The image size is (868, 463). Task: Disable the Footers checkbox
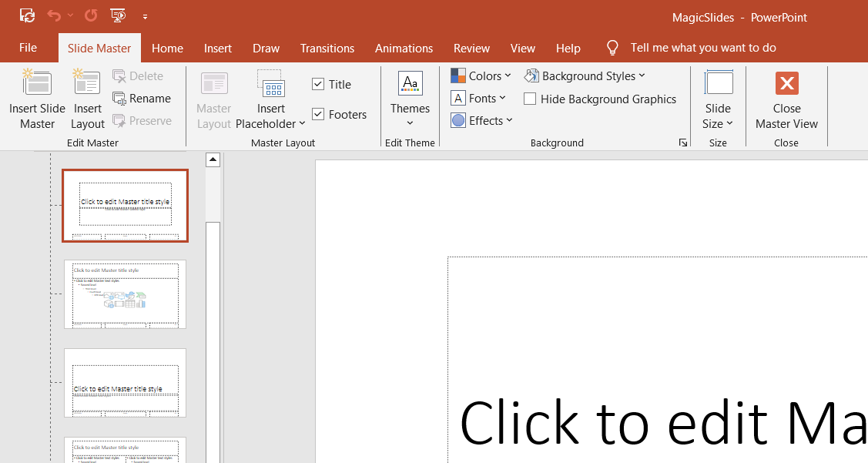tap(318, 115)
